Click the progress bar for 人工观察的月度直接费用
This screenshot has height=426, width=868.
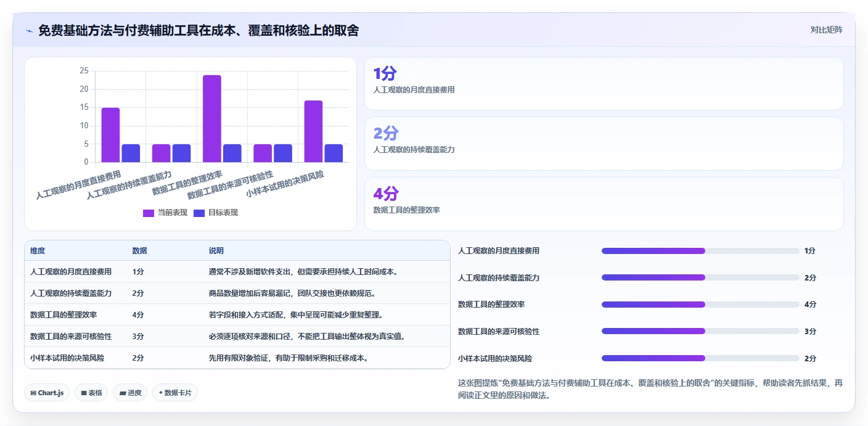click(700, 251)
